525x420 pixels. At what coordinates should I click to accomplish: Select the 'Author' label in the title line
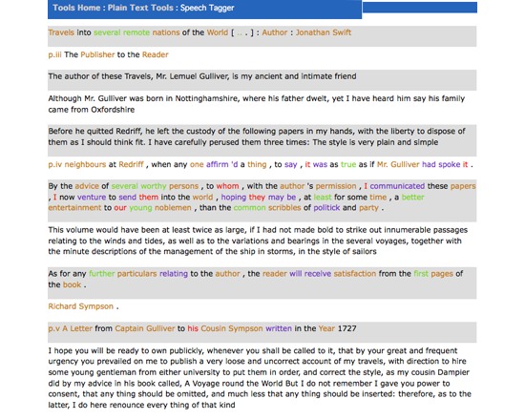click(275, 32)
